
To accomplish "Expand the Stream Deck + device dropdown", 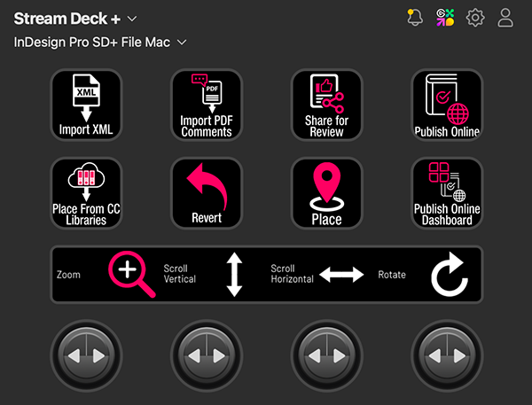I will [x=75, y=19].
